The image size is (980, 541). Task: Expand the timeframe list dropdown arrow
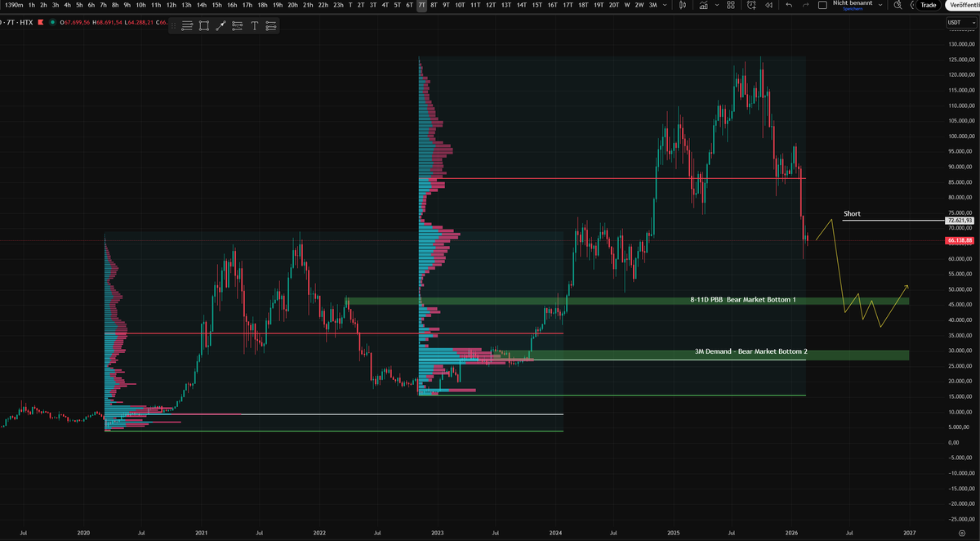(665, 5)
